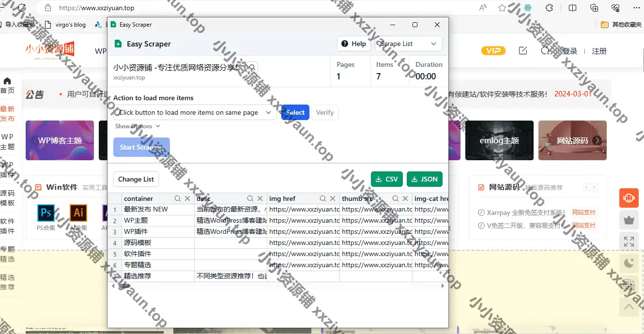The width and height of the screenshot is (644, 334).
Task: Add page to favorites with star icon
Action: (502, 8)
